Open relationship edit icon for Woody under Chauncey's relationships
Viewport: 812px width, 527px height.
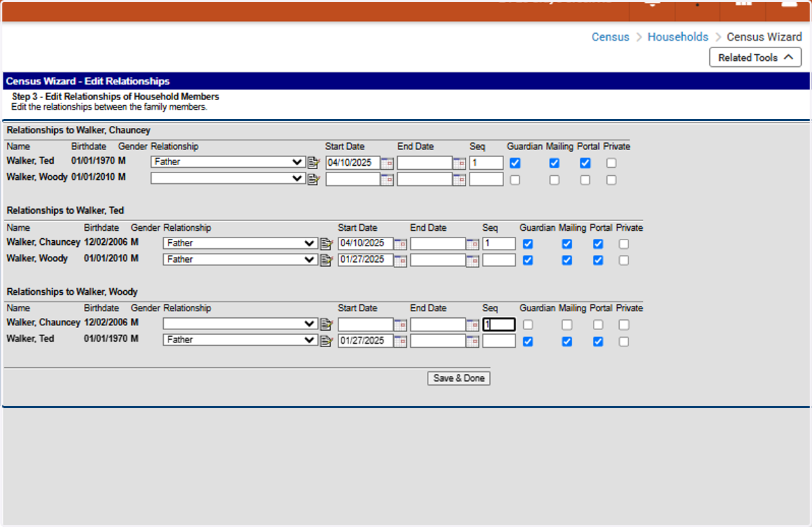pyautogui.click(x=313, y=179)
